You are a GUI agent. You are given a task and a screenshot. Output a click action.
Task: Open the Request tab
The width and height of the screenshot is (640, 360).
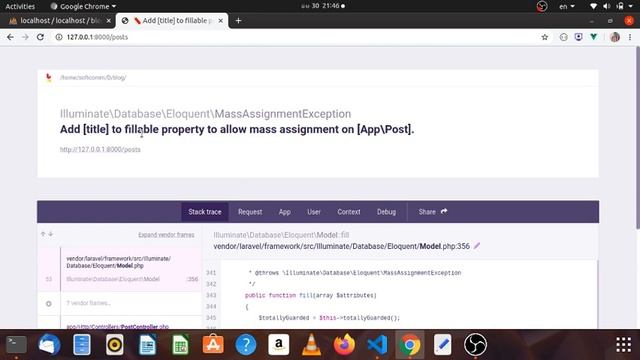point(250,212)
